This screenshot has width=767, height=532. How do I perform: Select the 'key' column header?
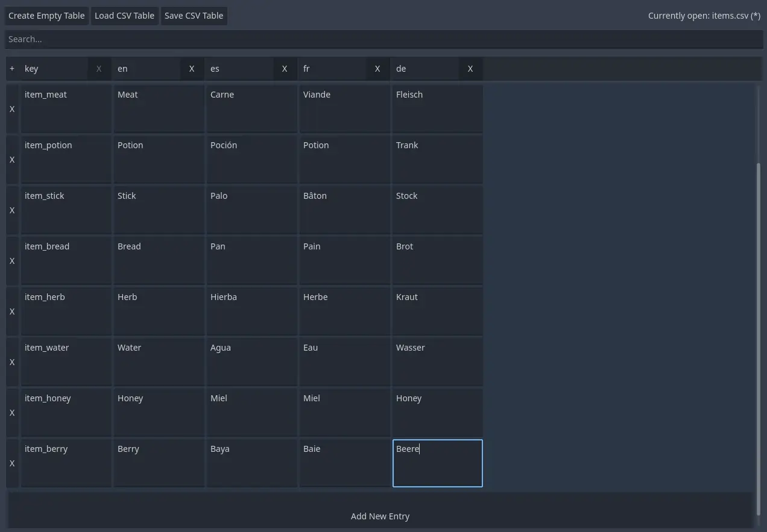coord(54,68)
